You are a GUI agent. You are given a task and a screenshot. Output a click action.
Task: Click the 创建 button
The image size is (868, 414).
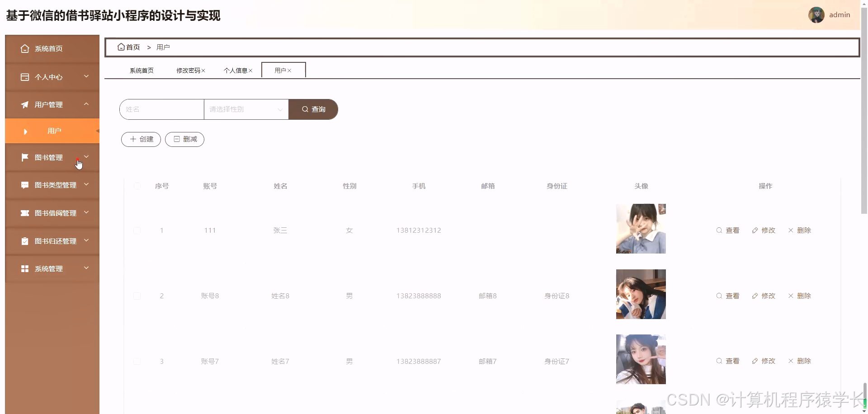tap(141, 139)
